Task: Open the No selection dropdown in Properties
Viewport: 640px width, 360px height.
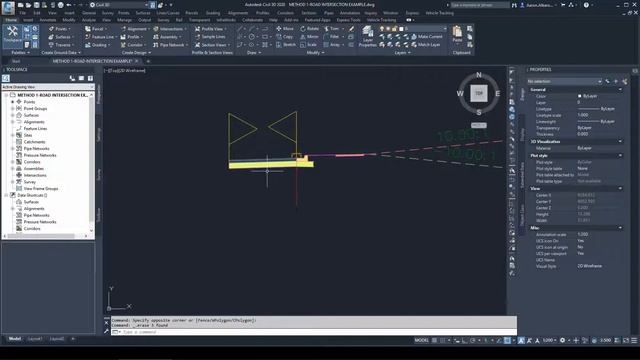Action: point(565,81)
